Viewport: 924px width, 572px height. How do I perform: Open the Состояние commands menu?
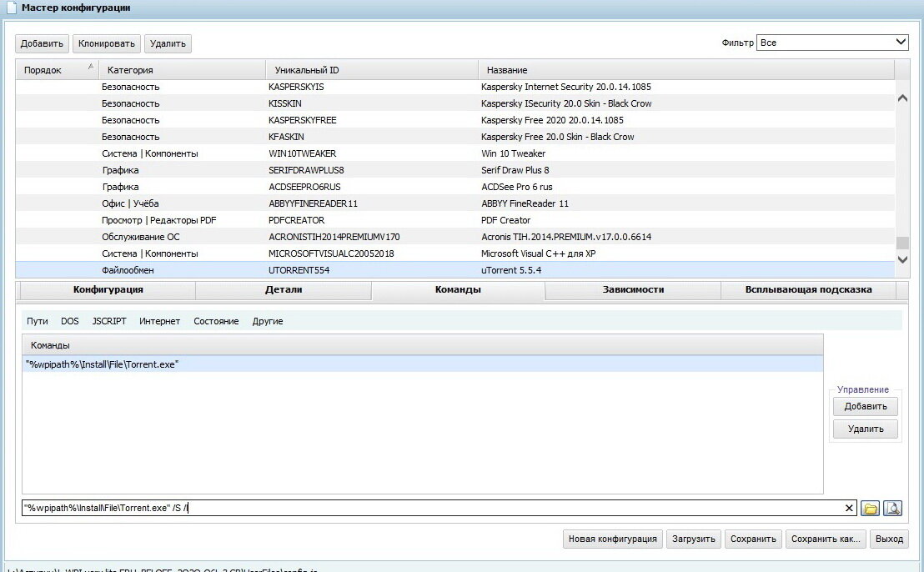coord(216,321)
